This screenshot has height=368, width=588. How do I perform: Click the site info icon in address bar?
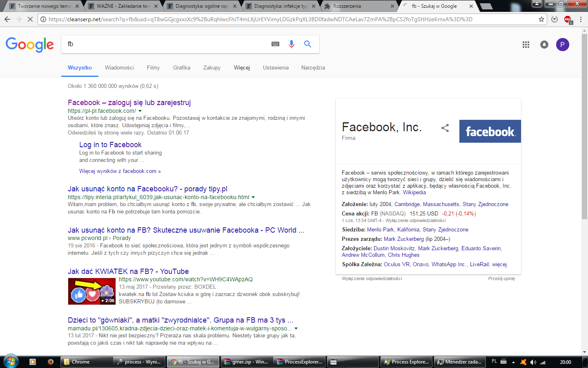pos(43,19)
